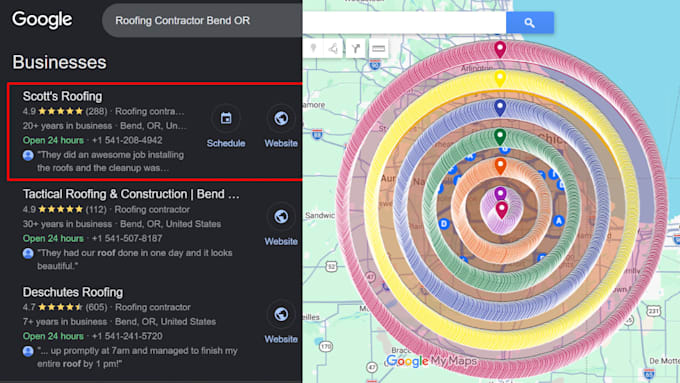Image resolution: width=680 pixels, height=383 pixels.
Task: Click the Businesses heading
Action: [59, 62]
